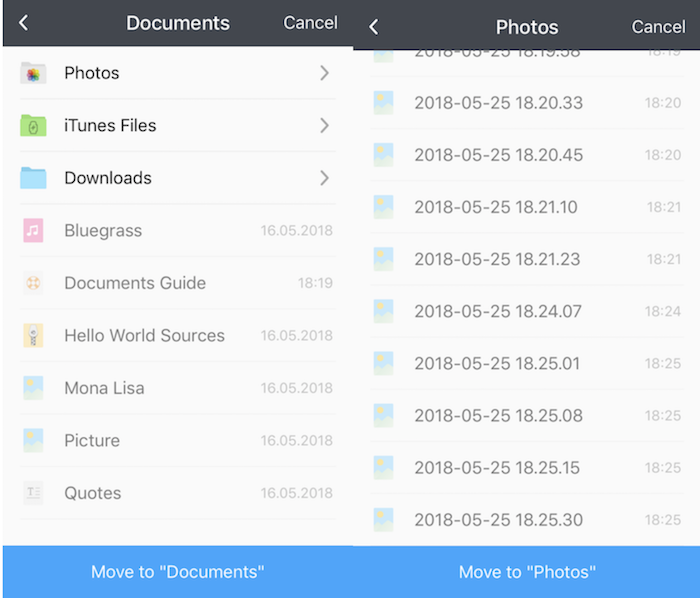Click the Hello World Sources zip icon
Viewport: 700px width, 598px height.
tap(33, 336)
